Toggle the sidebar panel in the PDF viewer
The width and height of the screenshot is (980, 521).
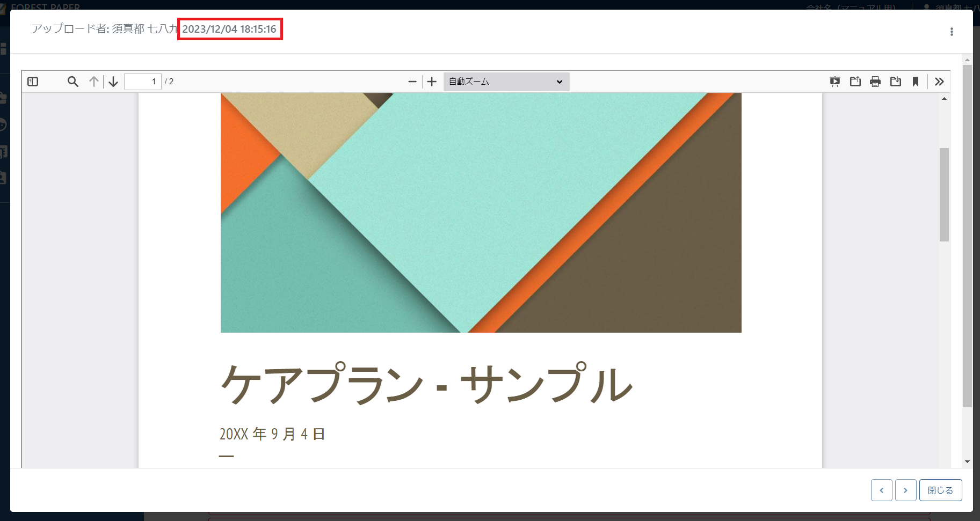[x=33, y=82]
